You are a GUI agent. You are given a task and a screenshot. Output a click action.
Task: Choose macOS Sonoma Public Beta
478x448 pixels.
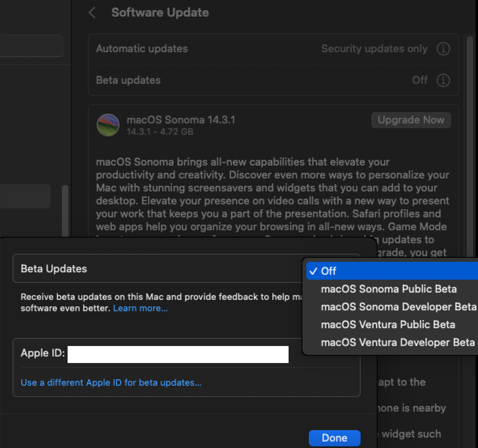tap(389, 289)
